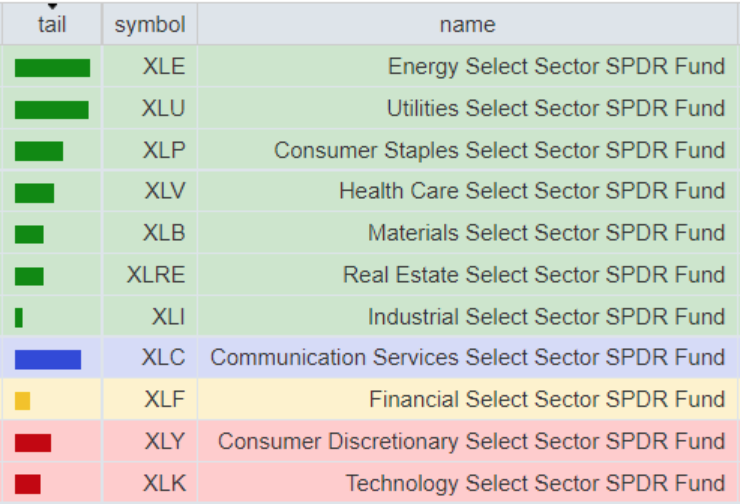Select the green tail bar for XLU

click(51, 110)
